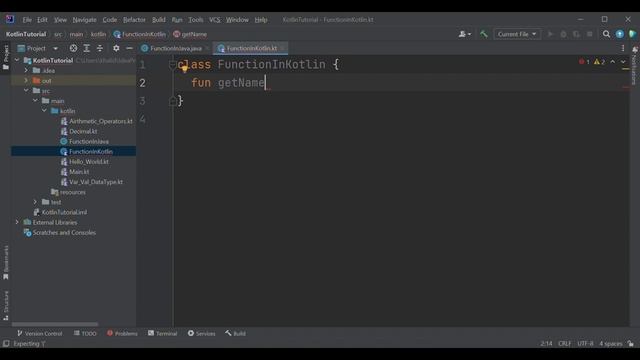Image resolution: width=640 pixels, height=360 pixels.
Task: Expand External Libraries node
Action: point(17,222)
